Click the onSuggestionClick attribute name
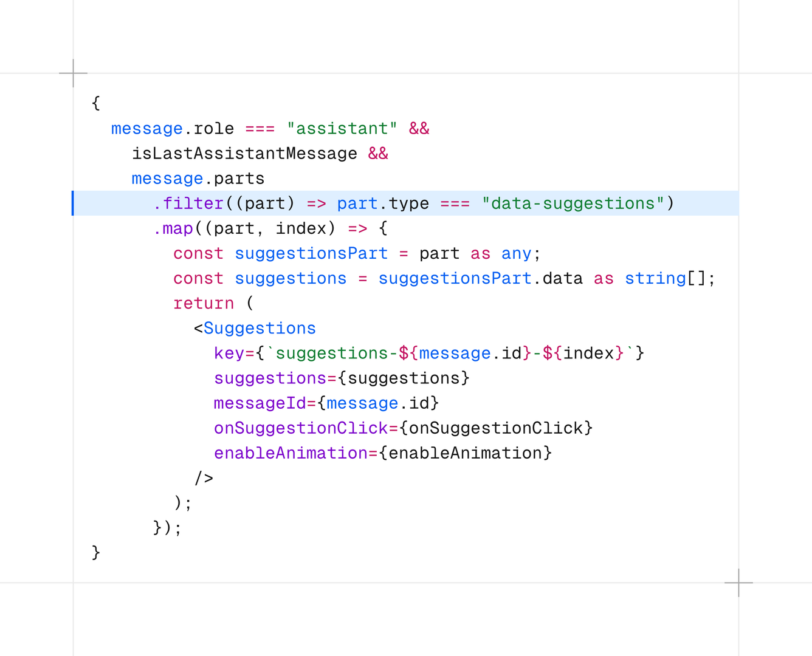 [300, 428]
